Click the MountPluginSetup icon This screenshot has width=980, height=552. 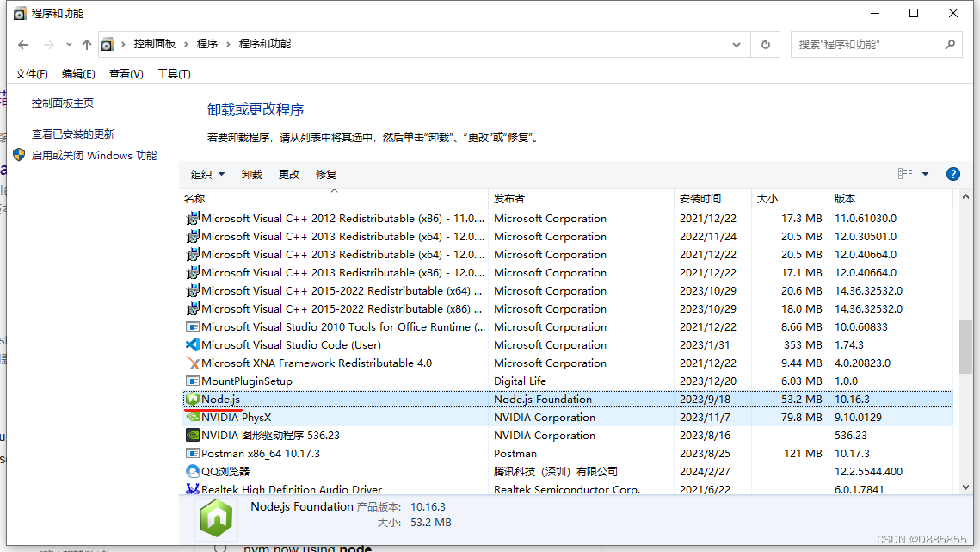tap(193, 381)
